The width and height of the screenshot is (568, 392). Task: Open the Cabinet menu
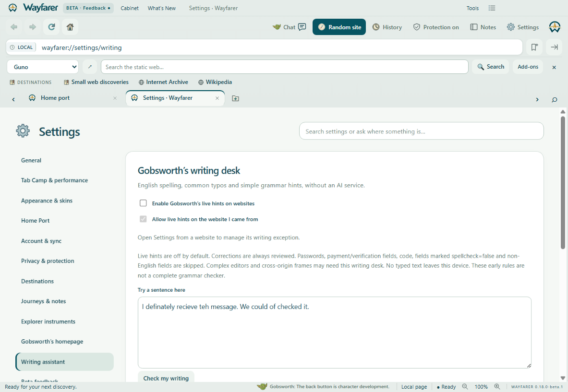[129, 8]
